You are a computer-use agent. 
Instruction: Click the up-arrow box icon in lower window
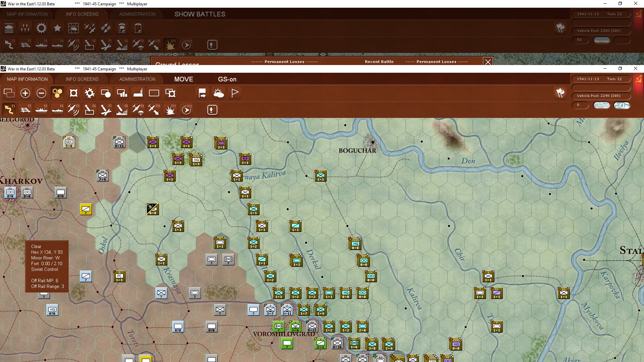pos(212,110)
